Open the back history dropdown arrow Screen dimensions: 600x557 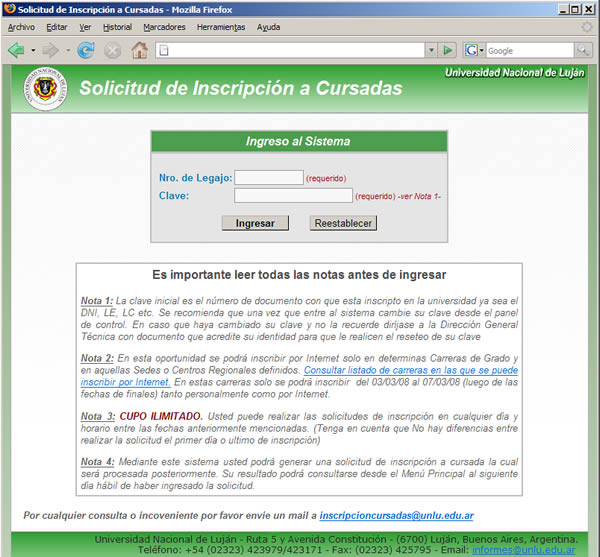pos(32,50)
